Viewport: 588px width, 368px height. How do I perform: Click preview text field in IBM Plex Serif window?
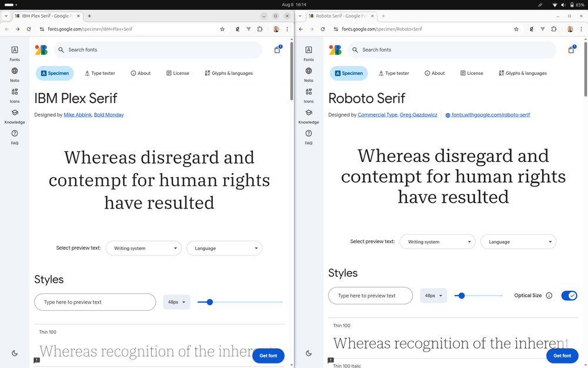[x=95, y=302]
